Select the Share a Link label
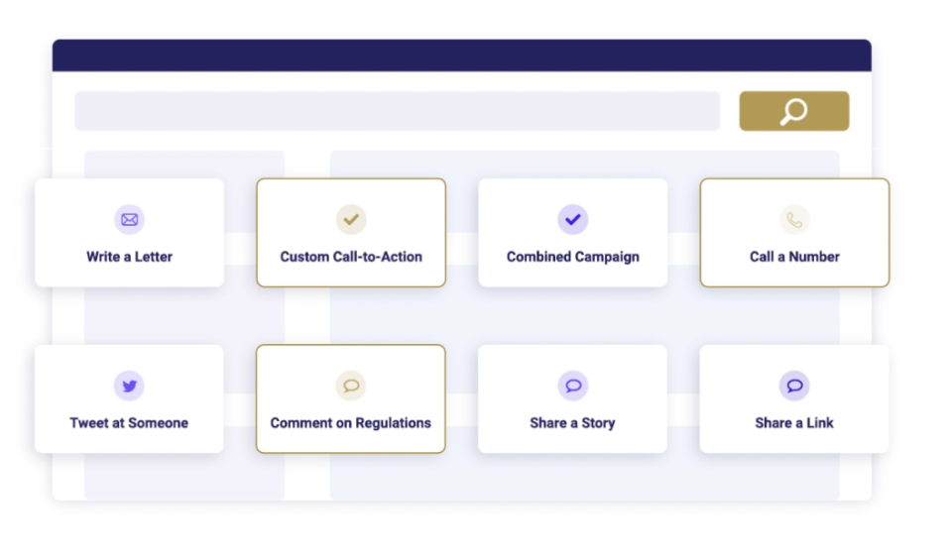Viewport: 952px width, 560px height. click(794, 423)
